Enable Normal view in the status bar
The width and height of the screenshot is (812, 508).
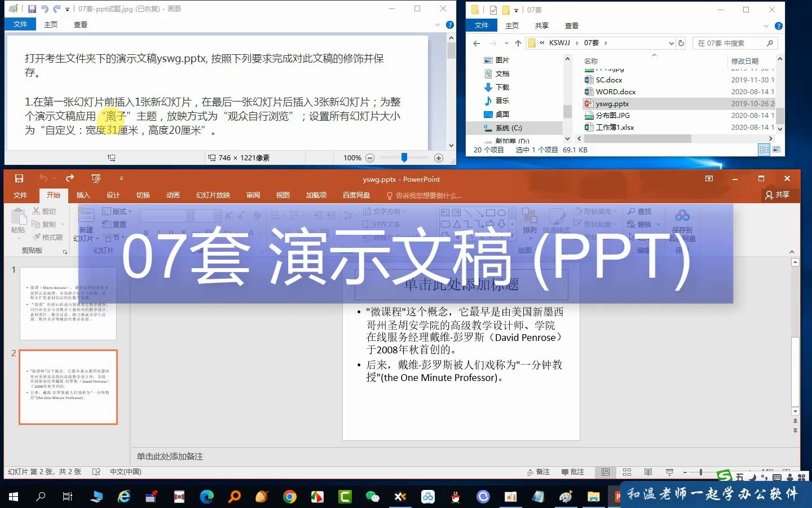tap(606, 472)
